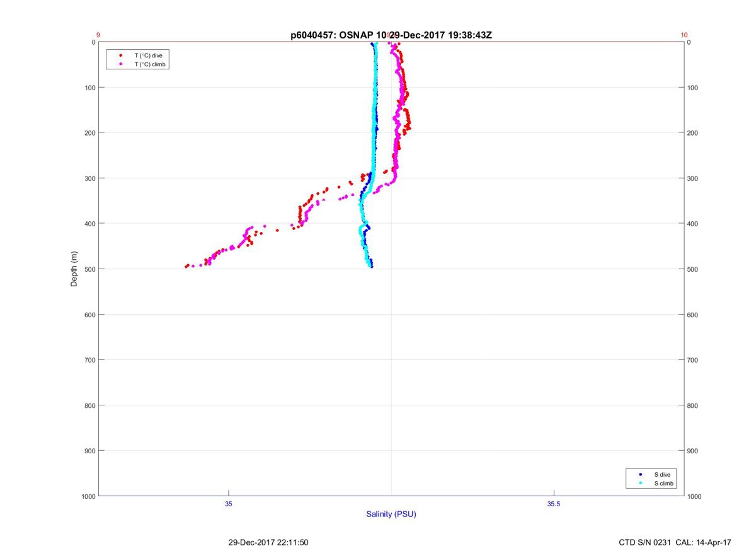Select the red T (°C) dive legend marker

coord(120,55)
